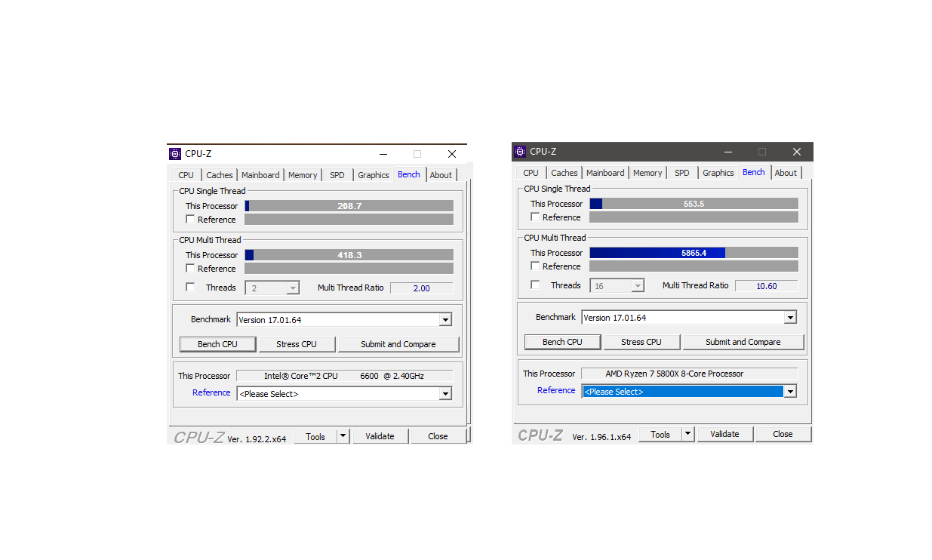The height and width of the screenshot is (560, 932).
Task: Open About tab in right CPU-Z window
Action: [x=786, y=173]
